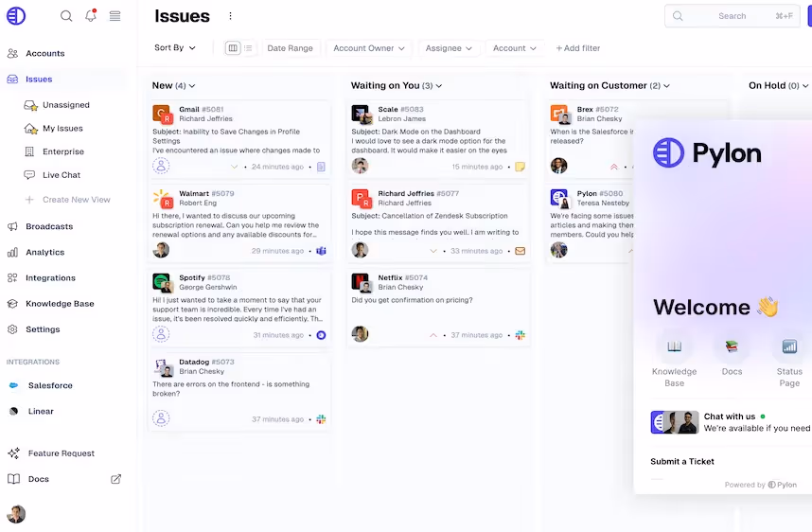The width and height of the screenshot is (812, 532).
Task: Click the Slack icon on Datadog card
Action: 321,419
